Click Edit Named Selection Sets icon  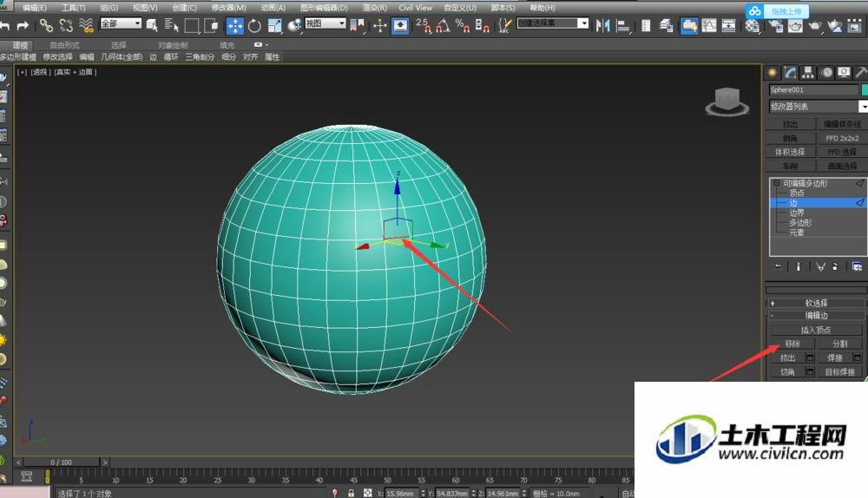click(x=504, y=25)
